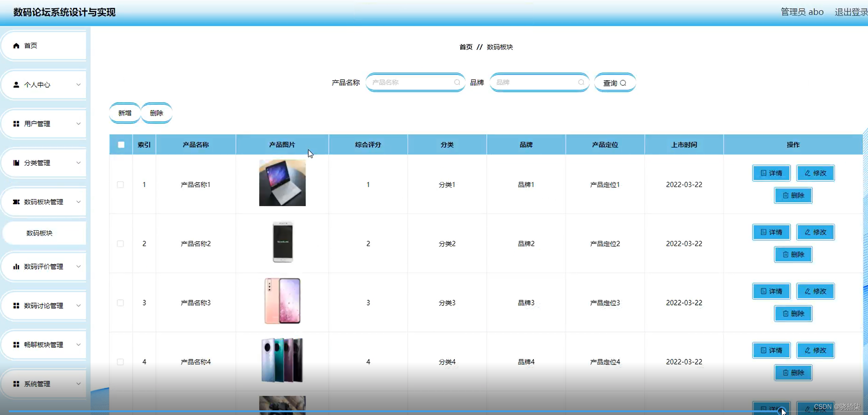Click search icon inside 产品名称 field
Image resolution: width=868 pixels, height=415 pixels.
coord(457,82)
